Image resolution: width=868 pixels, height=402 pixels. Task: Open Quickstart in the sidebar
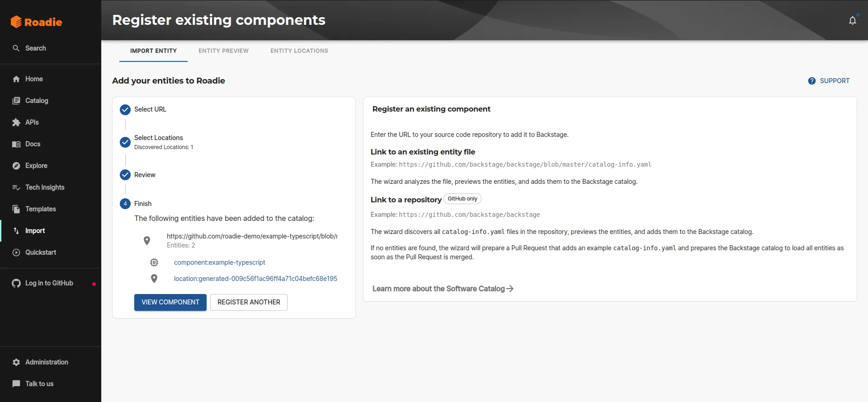[x=40, y=252]
